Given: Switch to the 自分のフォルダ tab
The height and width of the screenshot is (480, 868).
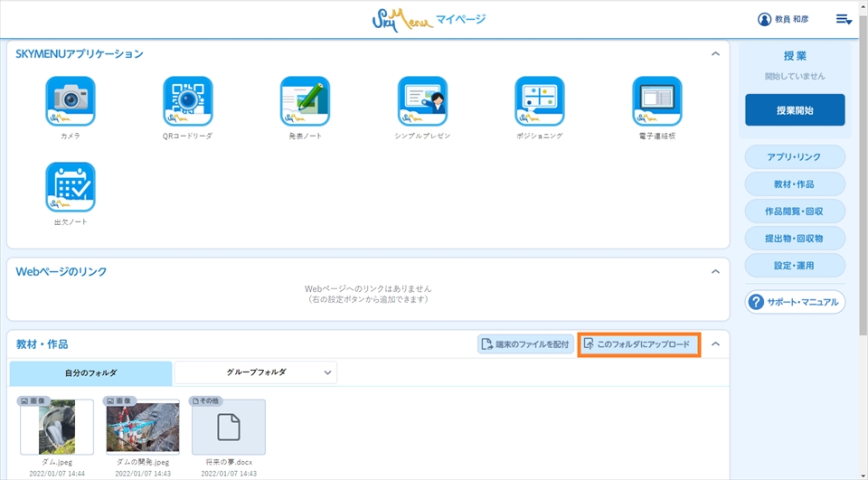Looking at the screenshot, I should point(90,372).
